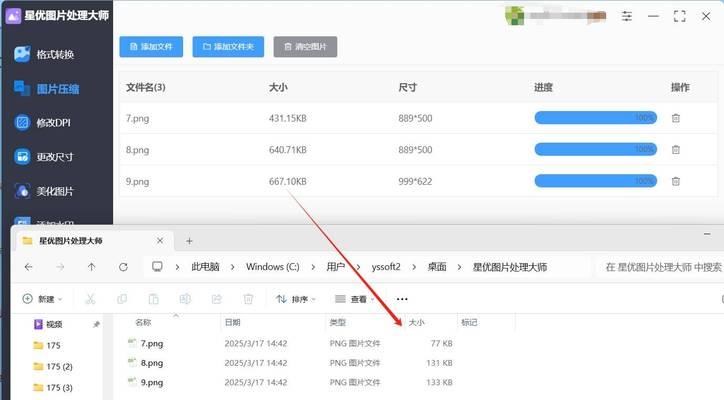Open the Explorer more options ellipsis
The width and height of the screenshot is (724, 400).
pos(402,299)
